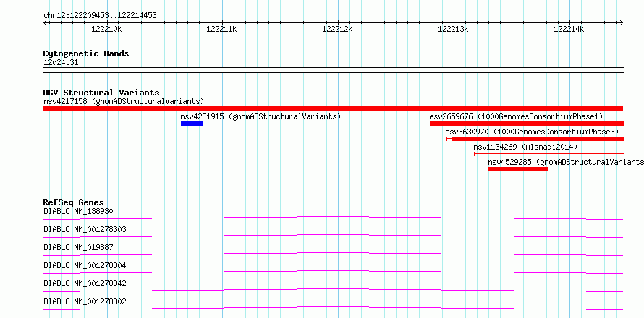Select the red esv2659676 variant bar
Viewport: 644px width, 318px height.
[x=527, y=124]
